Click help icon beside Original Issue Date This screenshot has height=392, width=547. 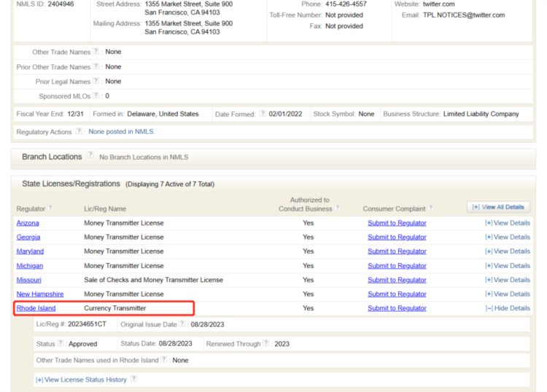coord(183,323)
